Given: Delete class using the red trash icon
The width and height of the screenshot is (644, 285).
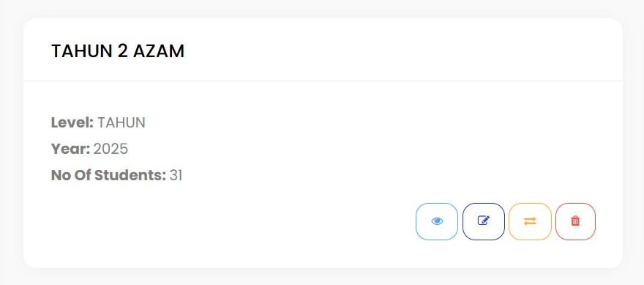Looking at the screenshot, I should (x=575, y=221).
